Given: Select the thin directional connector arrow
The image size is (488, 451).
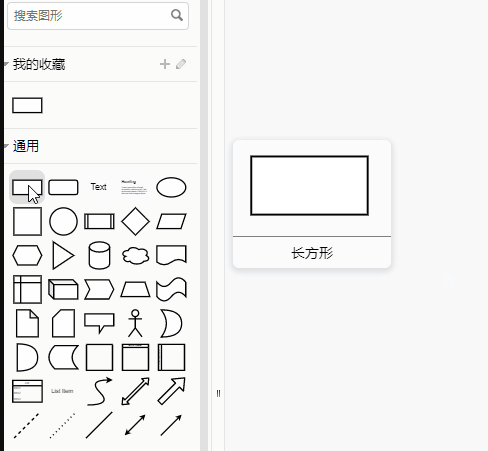Looking at the screenshot, I should point(171,425).
